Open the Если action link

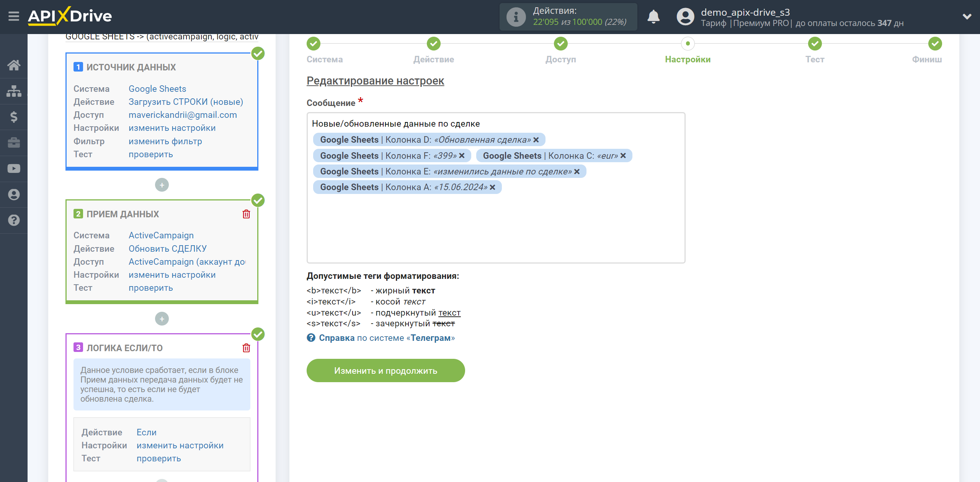pos(147,432)
